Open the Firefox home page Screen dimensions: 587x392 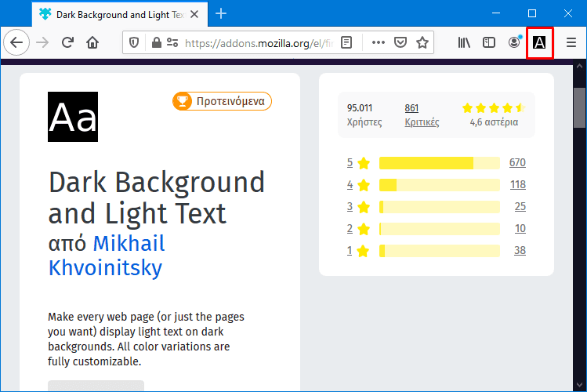tap(92, 42)
